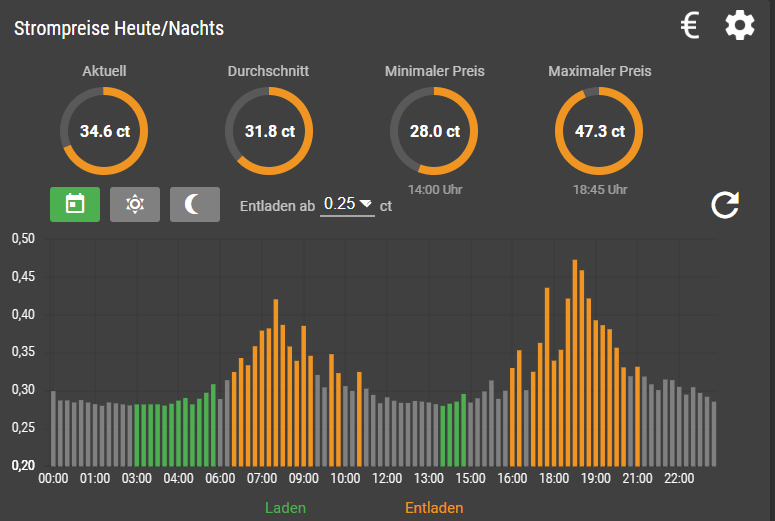
Task: Toggle the Entladen legend entry
Action: click(434, 508)
